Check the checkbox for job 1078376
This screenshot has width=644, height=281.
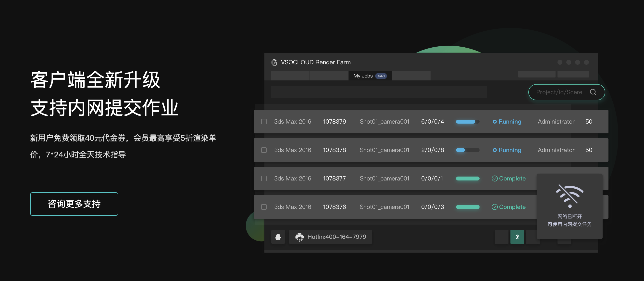264,207
